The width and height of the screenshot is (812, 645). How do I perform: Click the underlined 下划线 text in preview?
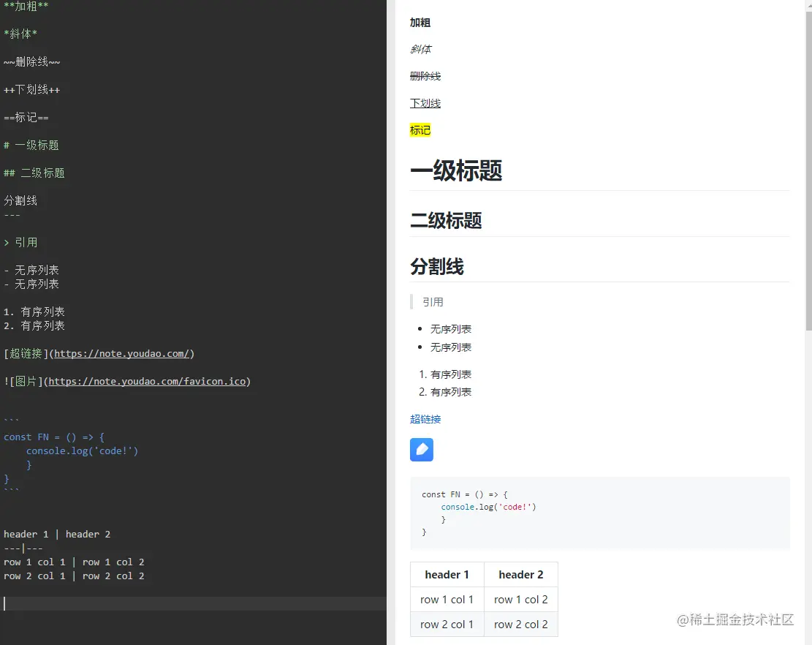tap(425, 103)
